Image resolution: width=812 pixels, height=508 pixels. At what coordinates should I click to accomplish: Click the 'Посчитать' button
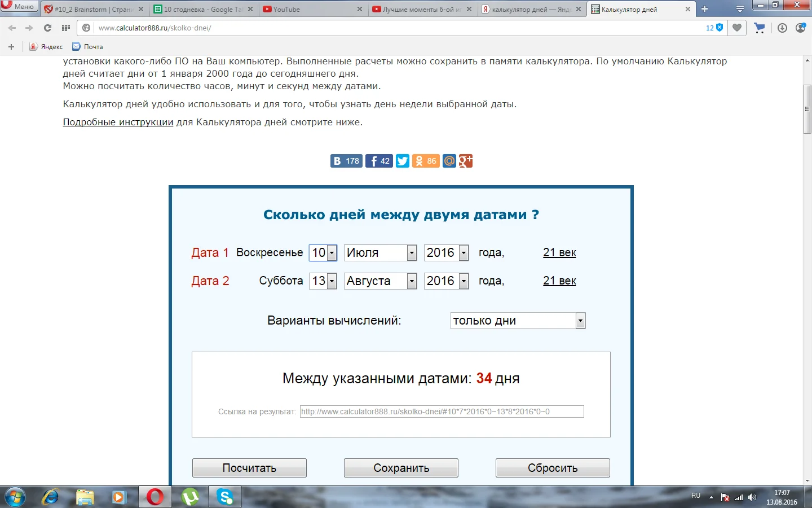249,468
